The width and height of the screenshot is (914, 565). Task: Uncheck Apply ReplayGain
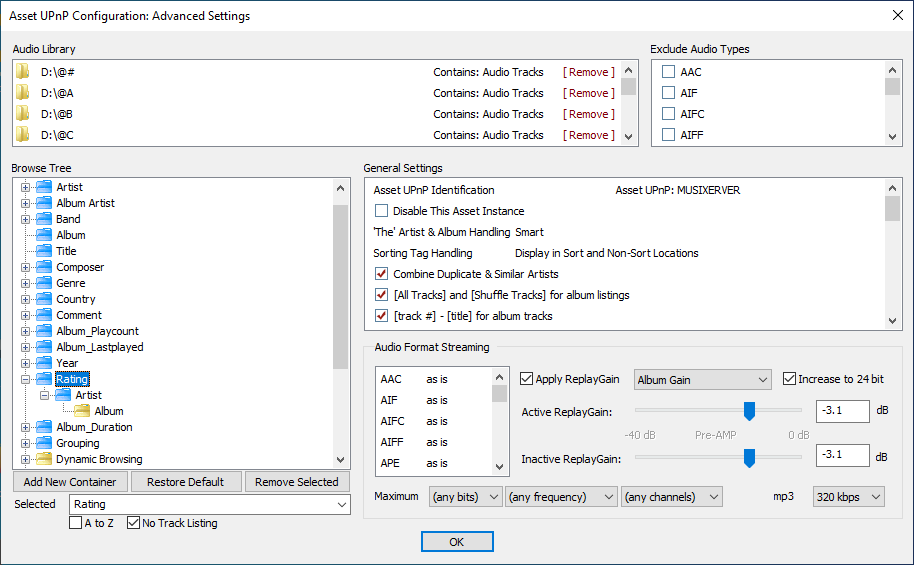tap(526, 378)
